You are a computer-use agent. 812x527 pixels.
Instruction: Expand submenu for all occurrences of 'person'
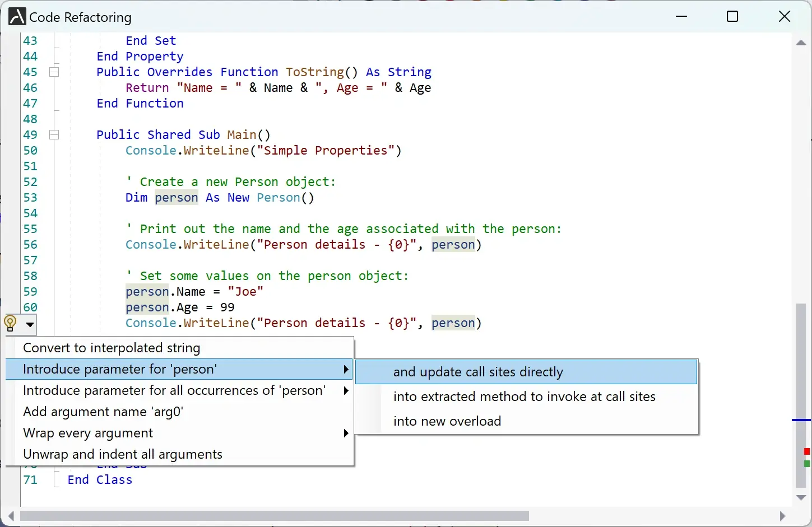346,390
